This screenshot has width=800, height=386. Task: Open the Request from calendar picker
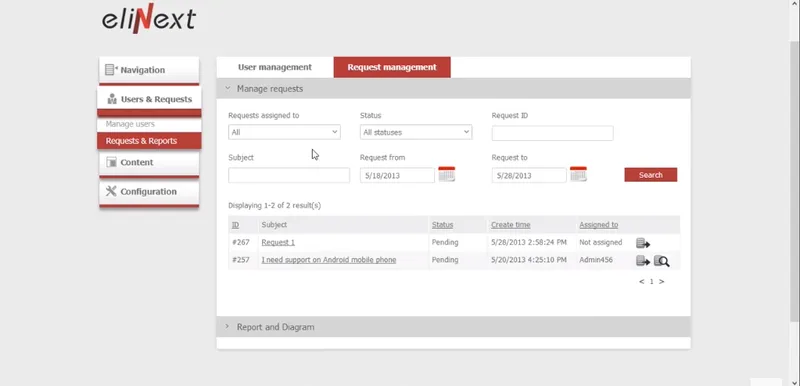[x=446, y=174]
